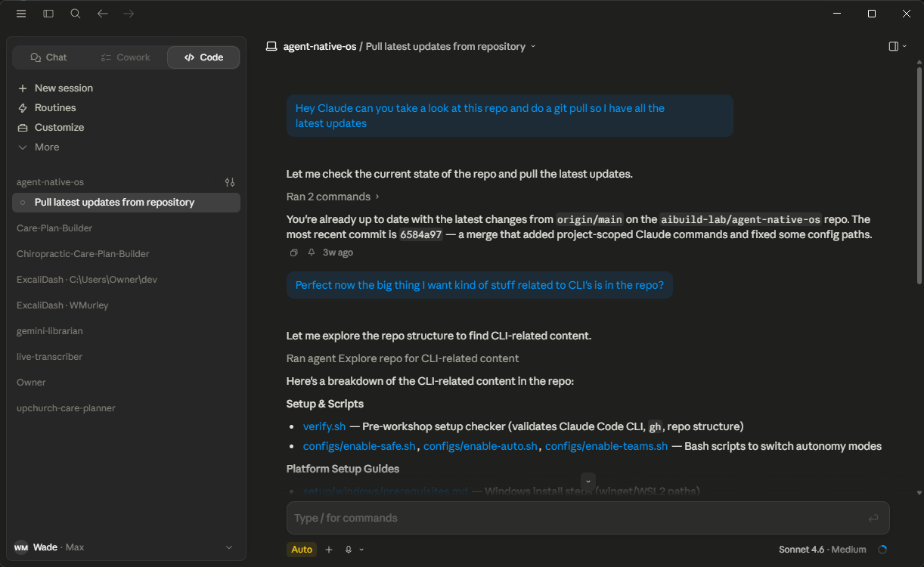The width and height of the screenshot is (924, 567).
Task: Open Customize in the sidebar
Action: [51, 127]
